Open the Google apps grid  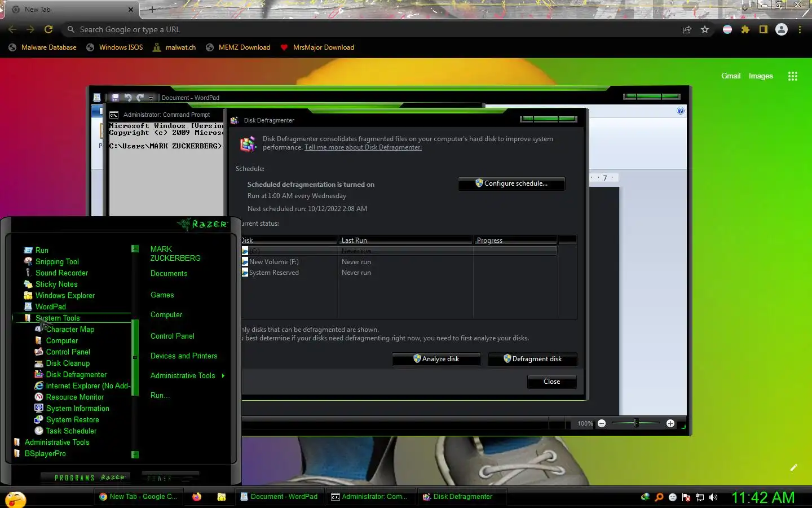point(793,76)
